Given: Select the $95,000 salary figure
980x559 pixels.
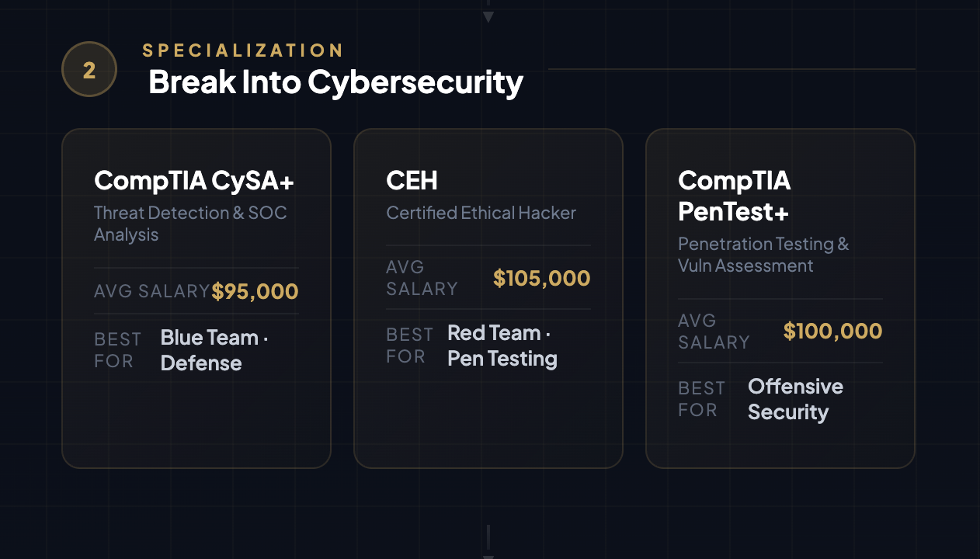Looking at the screenshot, I should coord(255,292).
